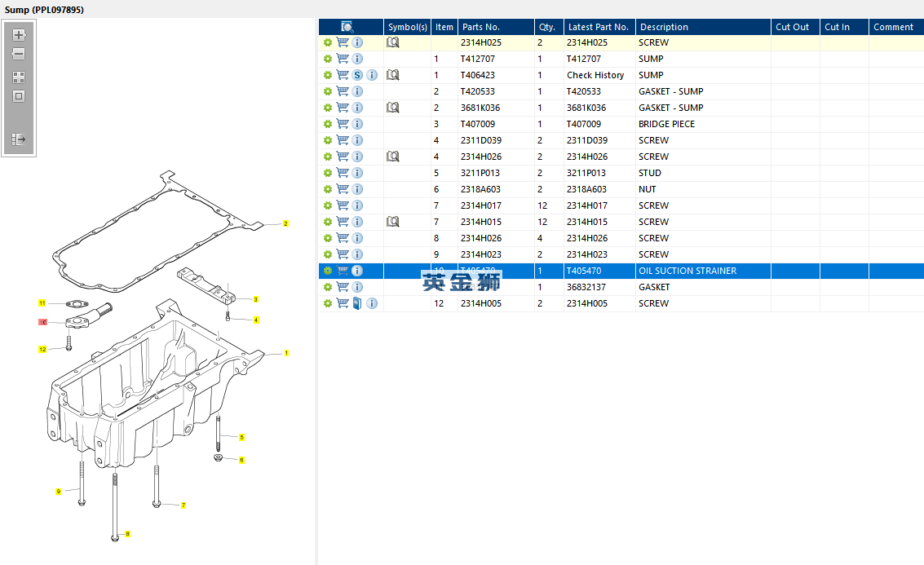The width and height of the screenshot is (924, 565).
Task: Click the gear icon for T420533 gasket
Action: coord(328,91)
